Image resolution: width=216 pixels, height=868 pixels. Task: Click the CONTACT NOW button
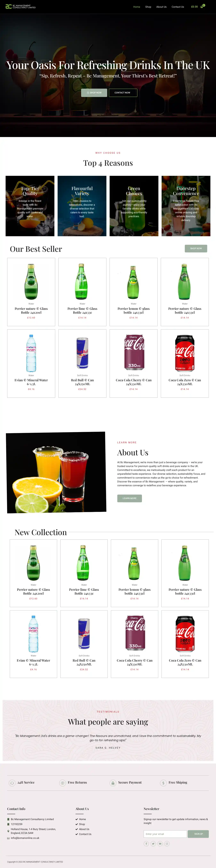click(x=123, y=93)
